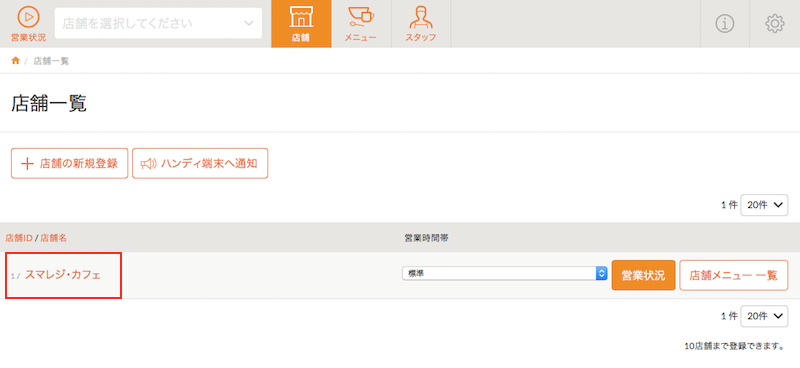This screenshot has width=800, height=368.
Task: Select the 営業時間帯 column header text
Action: coord(426,238)
